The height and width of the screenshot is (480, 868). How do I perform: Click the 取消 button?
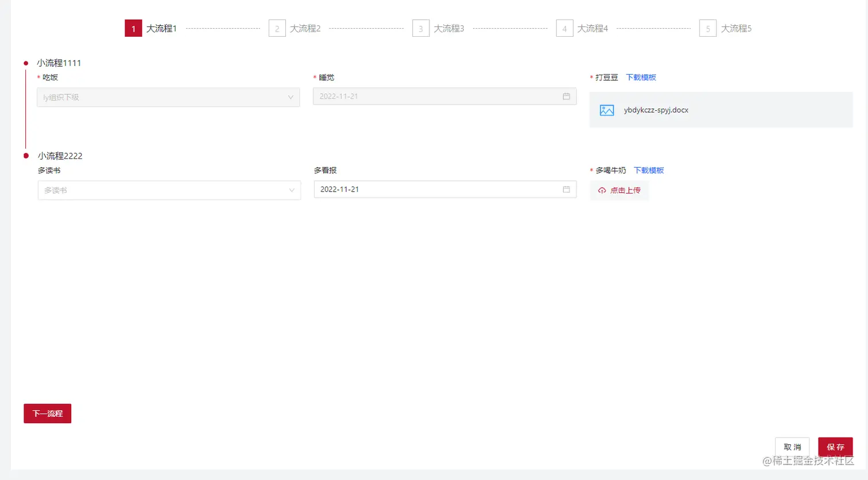tap(792, 447)
